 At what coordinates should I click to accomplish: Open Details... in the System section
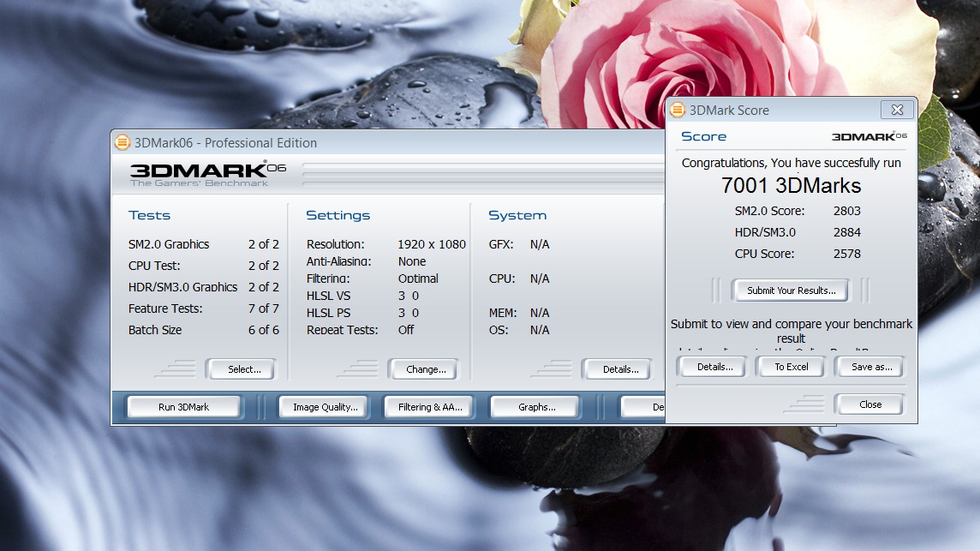coord(620,369)
